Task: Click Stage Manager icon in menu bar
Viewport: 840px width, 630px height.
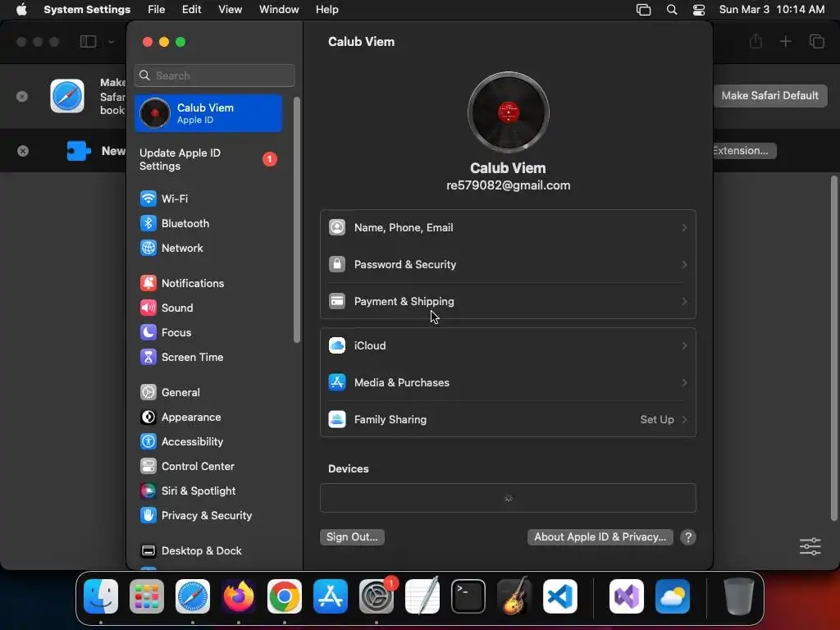Action: coord(643,10)
